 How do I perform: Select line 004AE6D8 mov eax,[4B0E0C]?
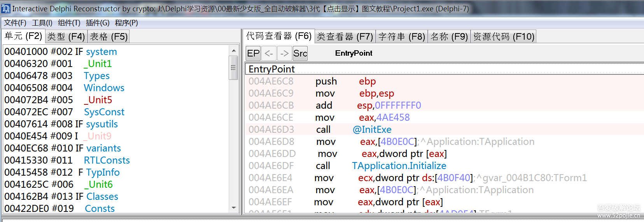tap(444, 142)
